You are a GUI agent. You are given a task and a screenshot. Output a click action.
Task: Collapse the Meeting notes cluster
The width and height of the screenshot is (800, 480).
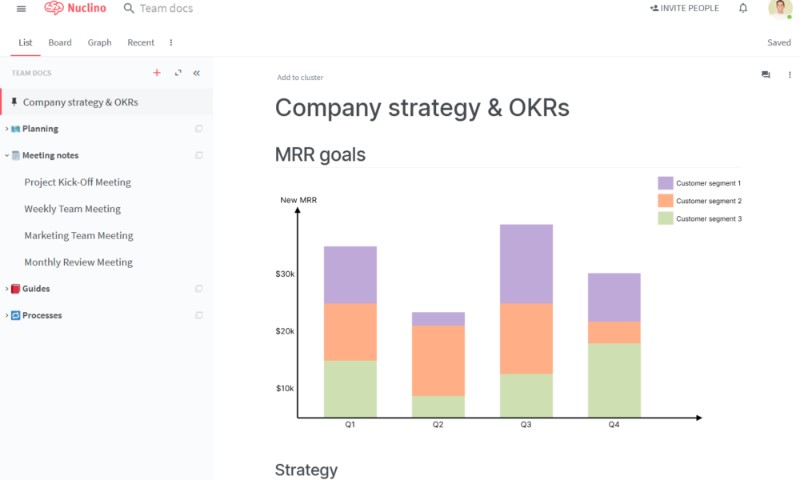(6, 156)
